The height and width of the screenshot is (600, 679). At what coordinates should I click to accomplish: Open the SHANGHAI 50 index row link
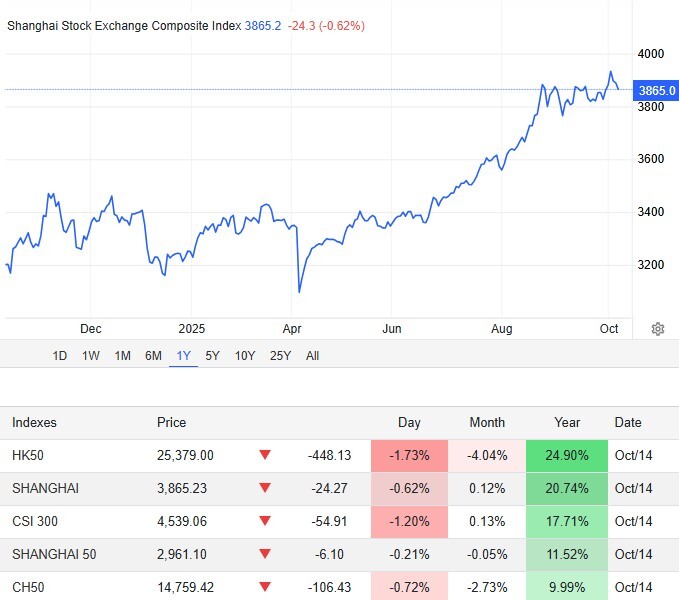(50, 554)
